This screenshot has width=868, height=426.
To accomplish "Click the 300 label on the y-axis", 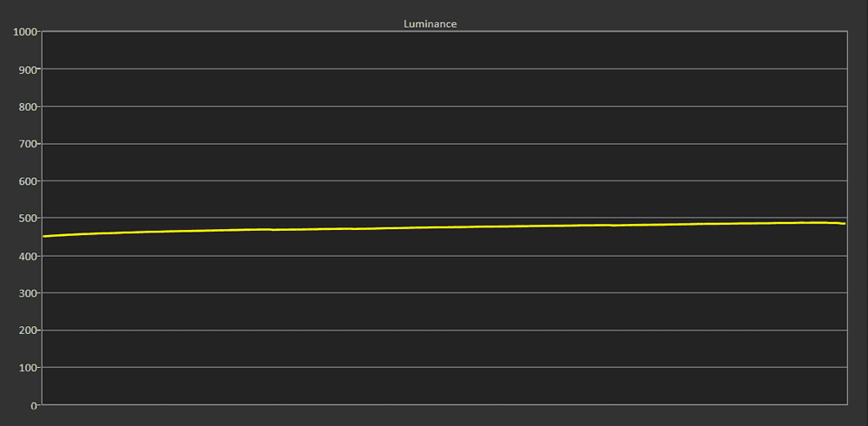I will (28, 293).
